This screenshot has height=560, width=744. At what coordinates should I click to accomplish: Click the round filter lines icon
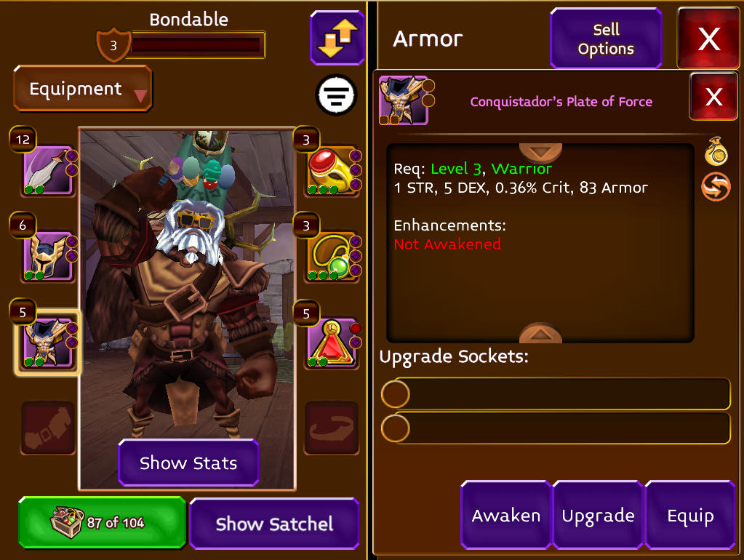click(x=336, y=95)
